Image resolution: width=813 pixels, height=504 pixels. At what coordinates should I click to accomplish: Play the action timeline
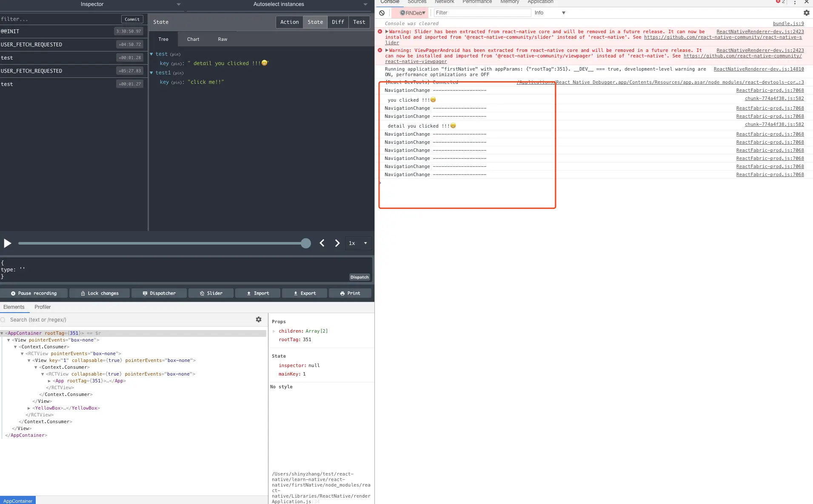pos(7,243)
